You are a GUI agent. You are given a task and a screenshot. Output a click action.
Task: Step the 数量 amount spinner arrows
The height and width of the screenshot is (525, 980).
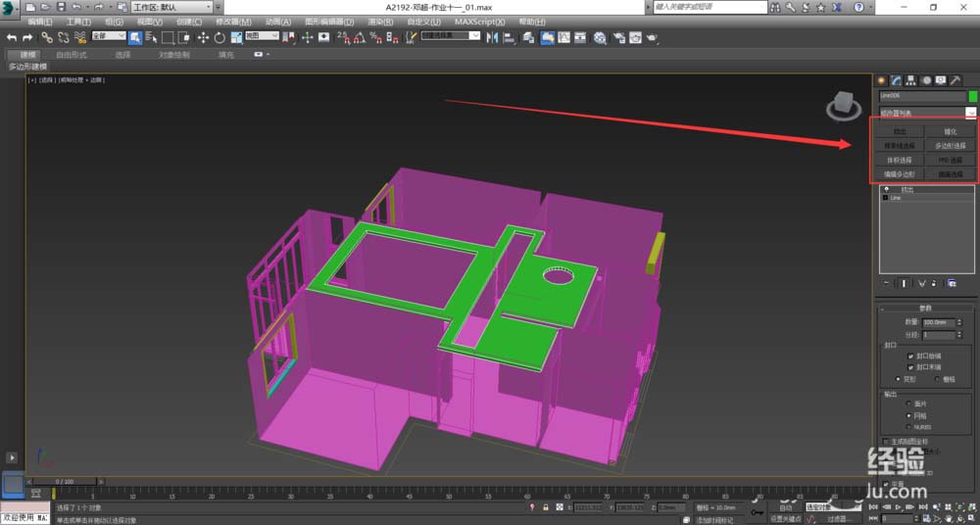click(x=960, y=322)
